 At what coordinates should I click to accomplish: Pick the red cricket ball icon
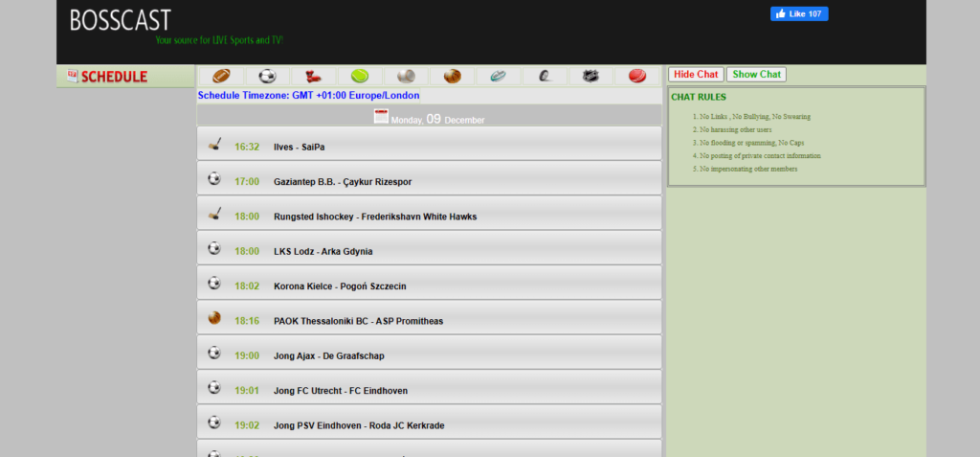point(636,76)
